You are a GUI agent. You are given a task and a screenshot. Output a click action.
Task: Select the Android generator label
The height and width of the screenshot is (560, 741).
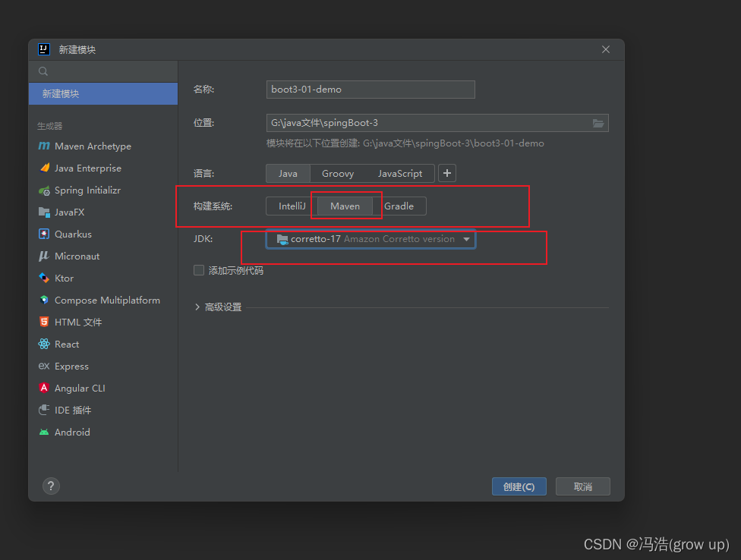pos(72,432)
